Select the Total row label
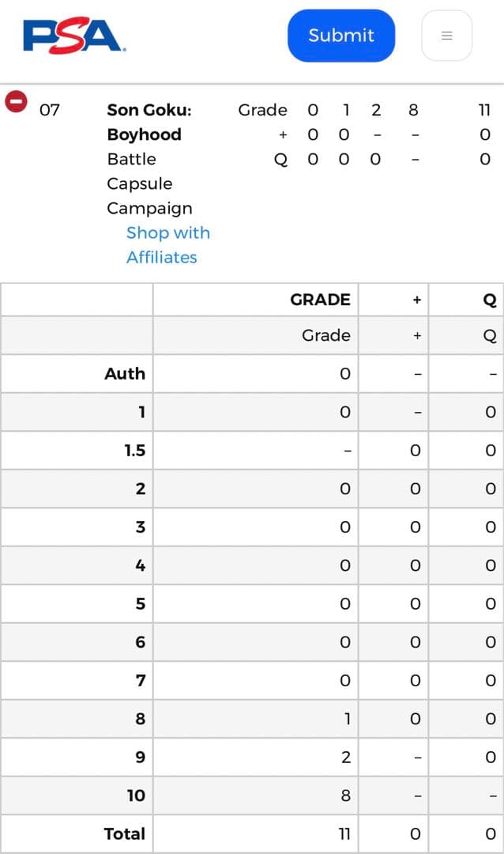The width and height of the screenshot is (504, 854). pos(125,833)
